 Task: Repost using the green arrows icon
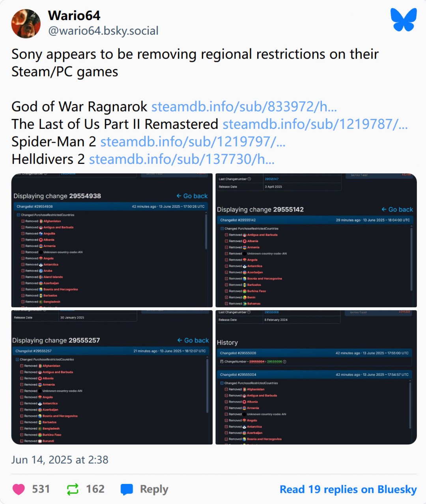(x=73, y=489)
